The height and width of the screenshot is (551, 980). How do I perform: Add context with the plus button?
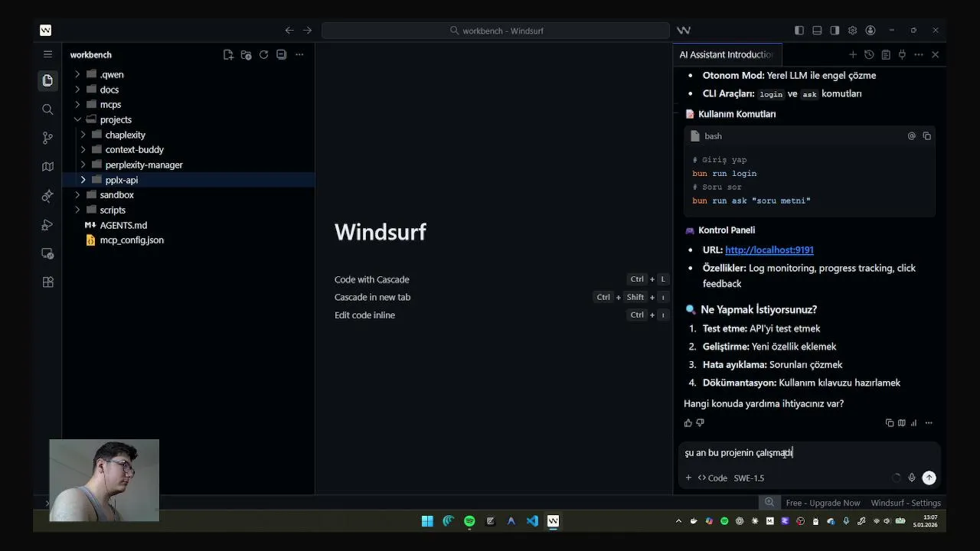click(x=688, y=478)
